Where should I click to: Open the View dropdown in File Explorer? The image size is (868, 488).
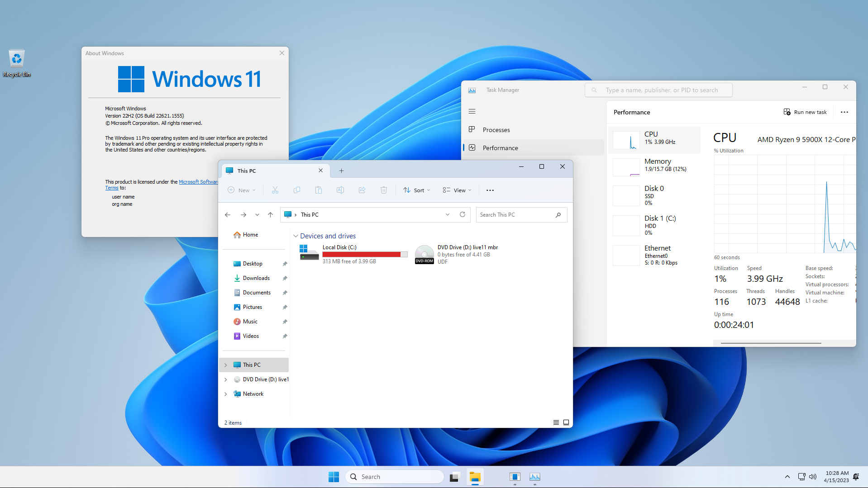tap(456, 190)
